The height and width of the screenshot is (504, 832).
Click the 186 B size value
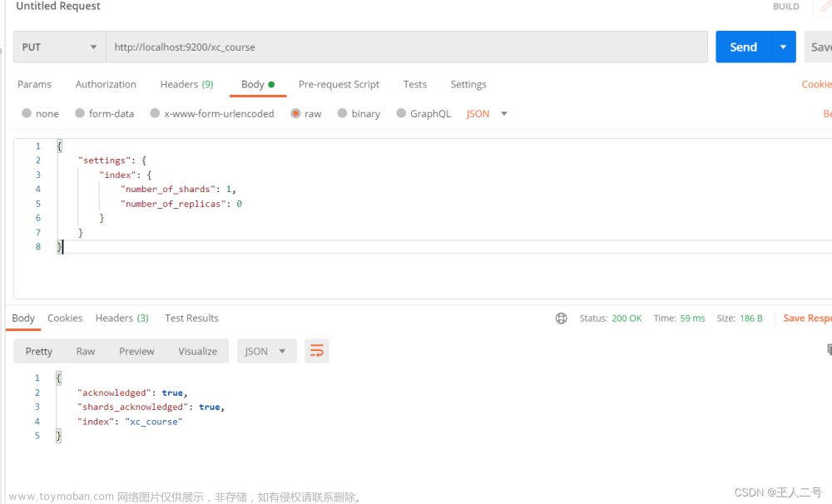coord(750,319)
